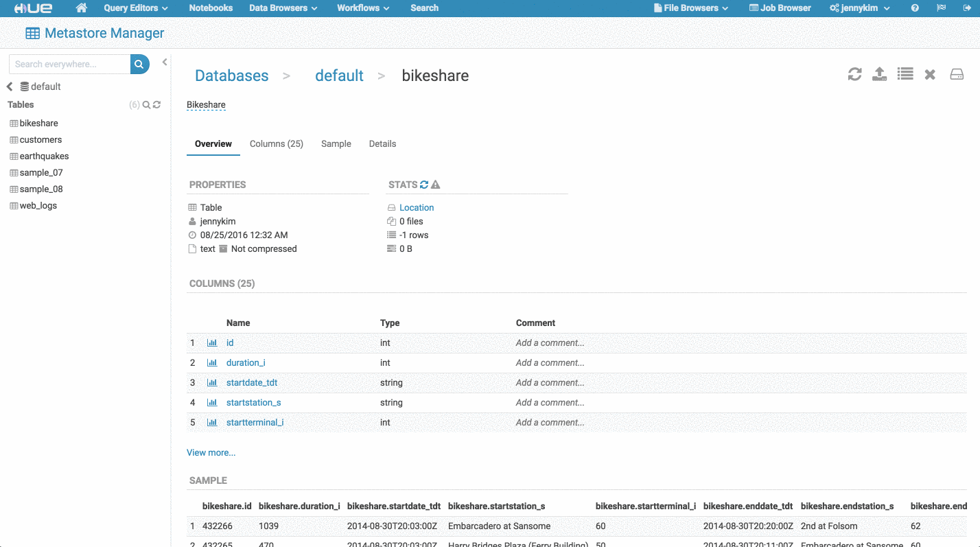980x547 pixels.
Task: Open the import data upload icon
Action: tap(879, 74)
